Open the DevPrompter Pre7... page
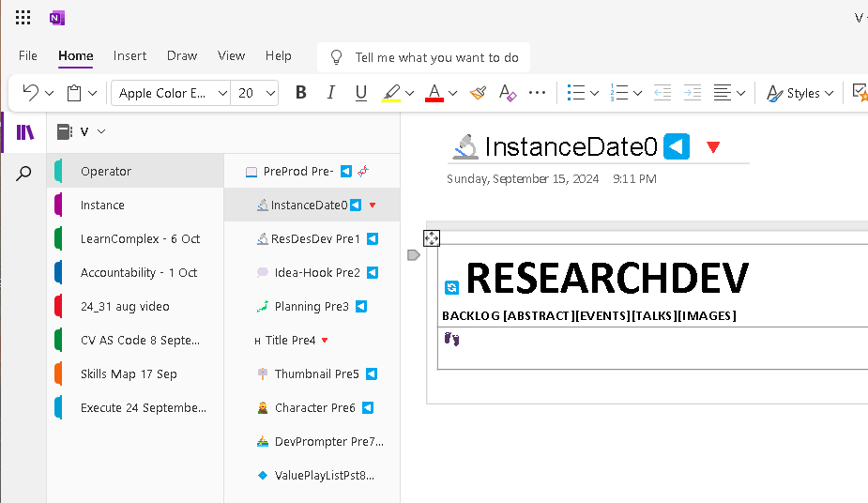The width and height of the screenshot is (868, 503). click(x=312, y=441)
